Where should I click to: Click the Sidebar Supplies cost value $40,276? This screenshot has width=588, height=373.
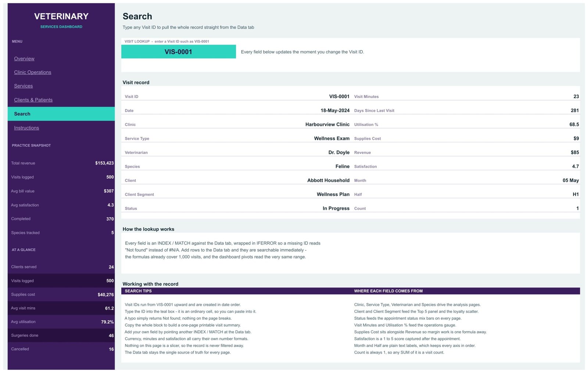coord(106,294)
